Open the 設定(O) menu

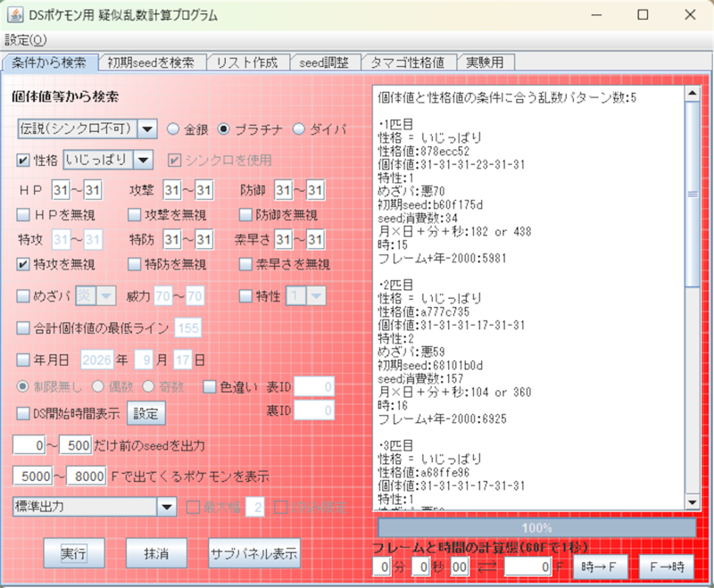click(26, 40)
